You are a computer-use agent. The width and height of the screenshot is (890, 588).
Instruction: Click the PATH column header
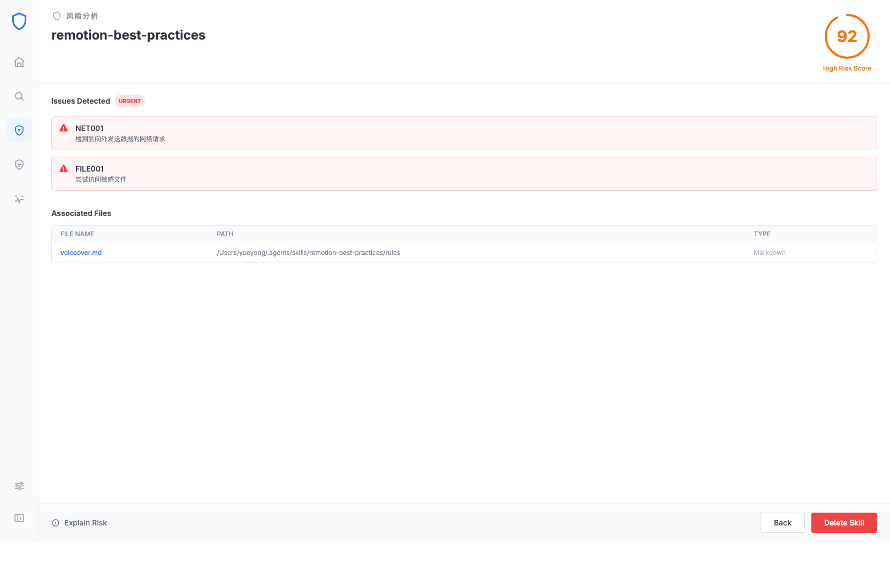click(225, 234)
